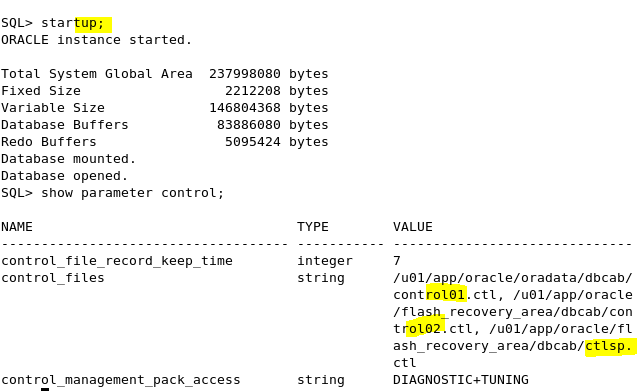Click the TYPE column header
The image size is (637, 391).
313,227
